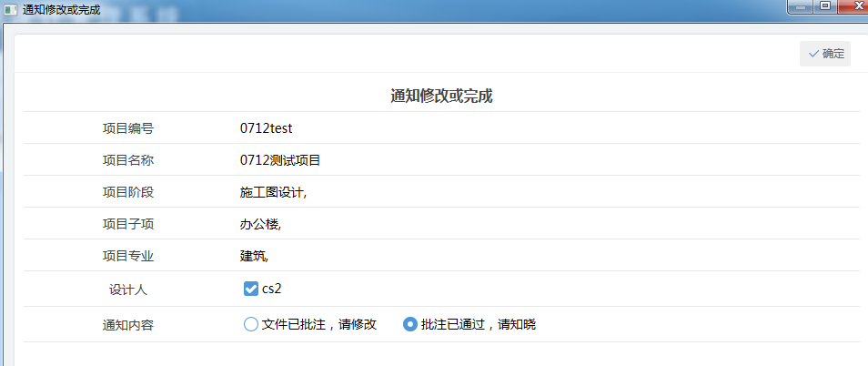This screenshot has height=366, width=868.
Task: Click the 建筑 discipline value
Action: (x=254, y=256)
